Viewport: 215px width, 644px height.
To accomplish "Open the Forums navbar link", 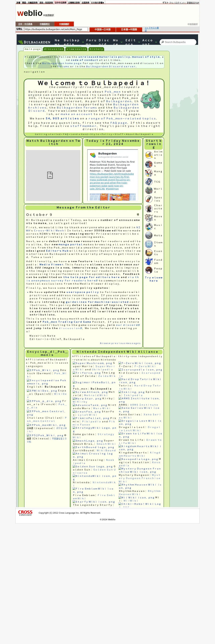I will coord(91,42).
